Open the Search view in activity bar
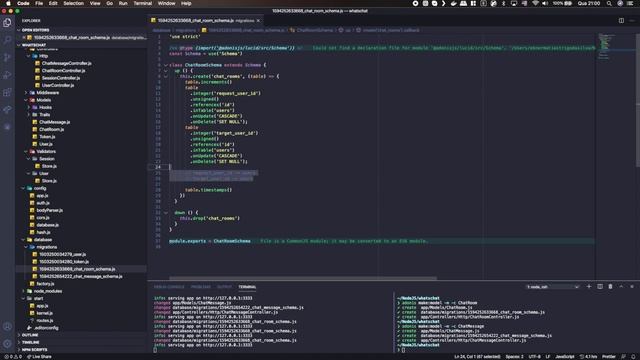 7,40
